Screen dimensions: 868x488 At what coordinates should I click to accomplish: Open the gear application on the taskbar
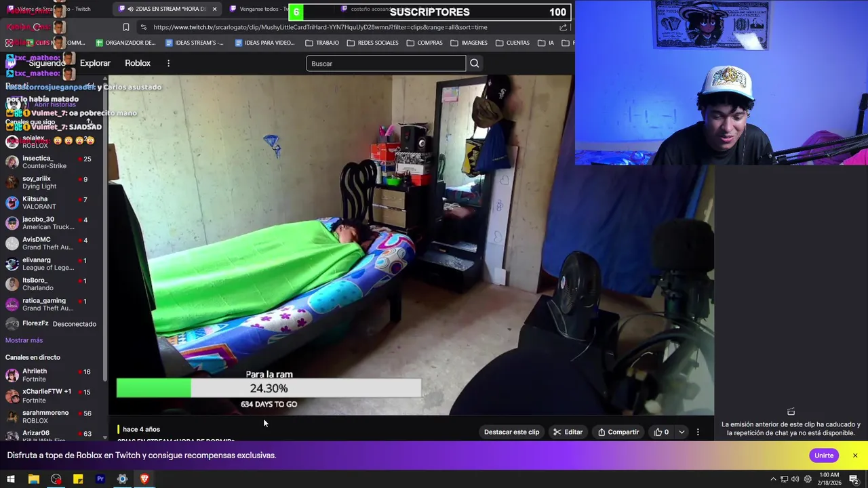pyautogui.click(x=122, y=479)
